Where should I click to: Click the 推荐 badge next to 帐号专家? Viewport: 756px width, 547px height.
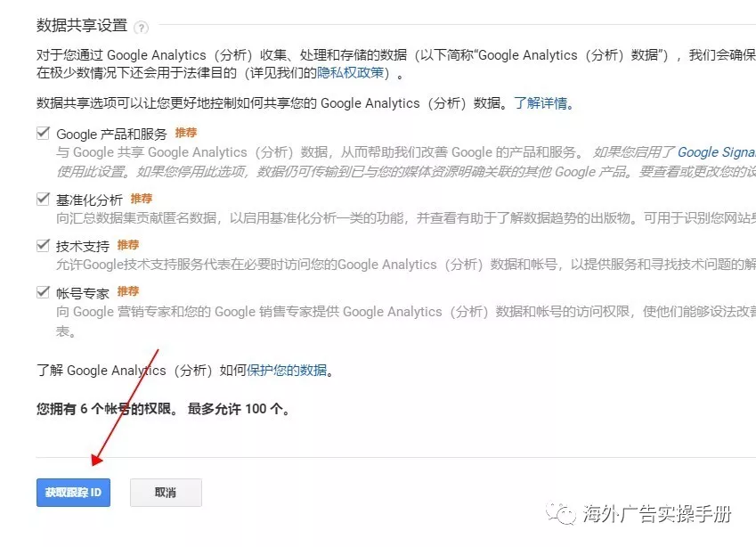128,291
